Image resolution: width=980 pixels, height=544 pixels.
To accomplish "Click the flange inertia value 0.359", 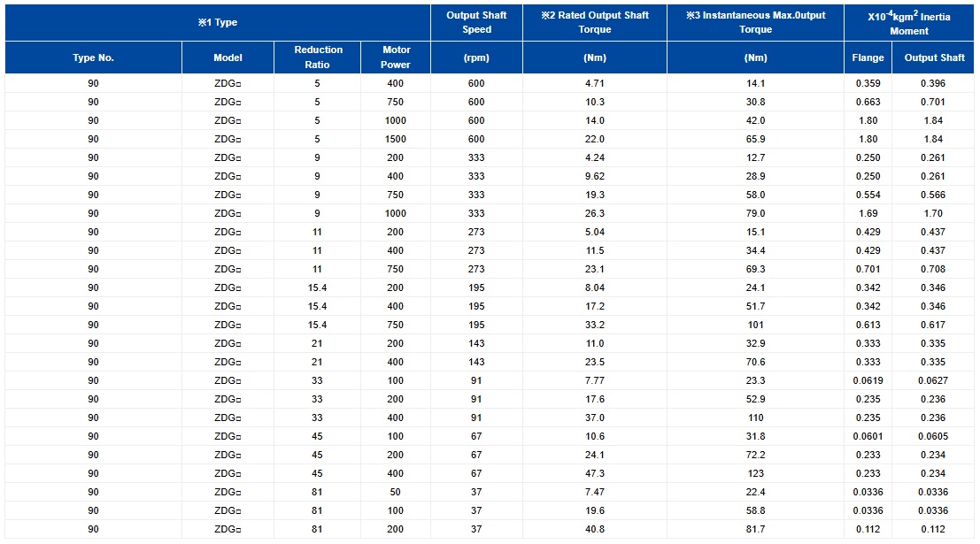I will point(868,83).
